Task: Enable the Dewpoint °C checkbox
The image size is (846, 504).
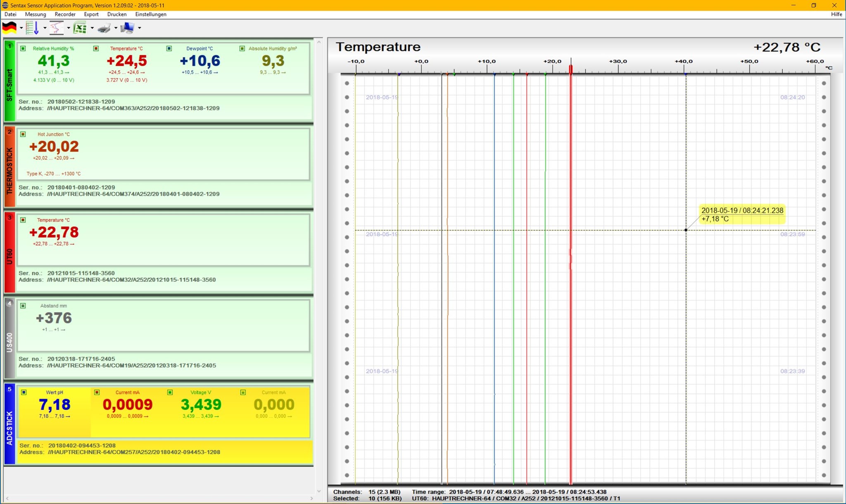Action: click(x=169, y=48)
